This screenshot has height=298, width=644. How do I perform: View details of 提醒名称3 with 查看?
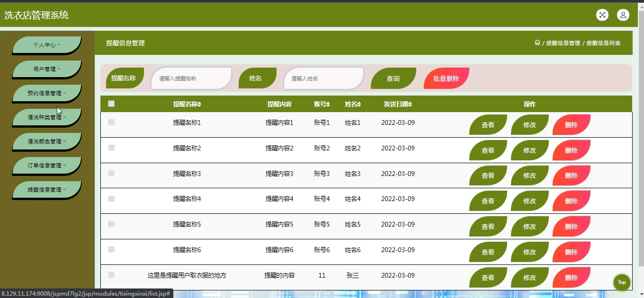coord(488,175)
